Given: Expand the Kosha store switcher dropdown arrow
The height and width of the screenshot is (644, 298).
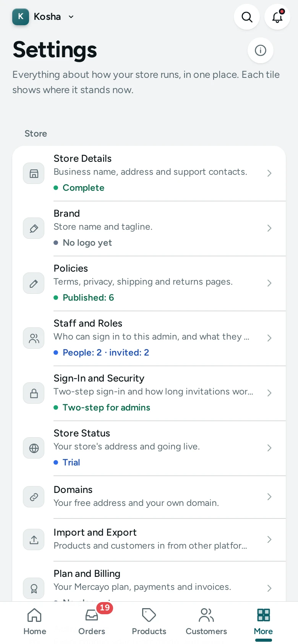Looking at the screenshot, I should (x=71, y=17).
